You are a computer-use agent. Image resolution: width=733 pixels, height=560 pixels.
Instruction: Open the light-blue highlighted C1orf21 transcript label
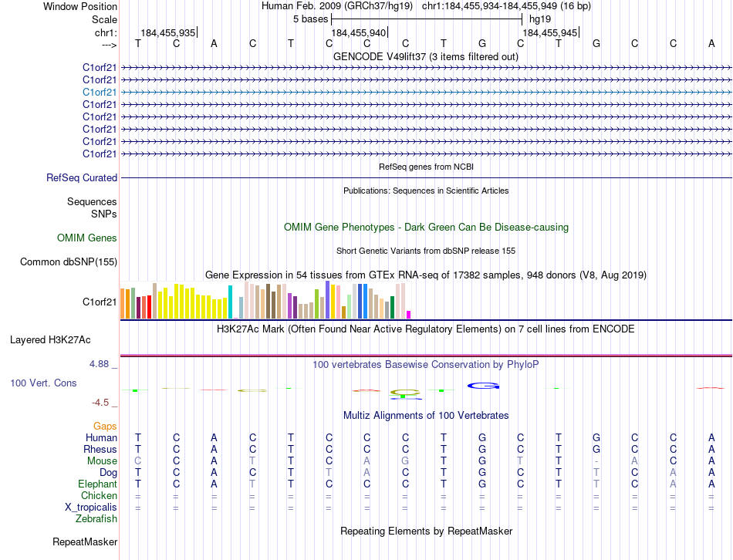click(x=100, y=92)
